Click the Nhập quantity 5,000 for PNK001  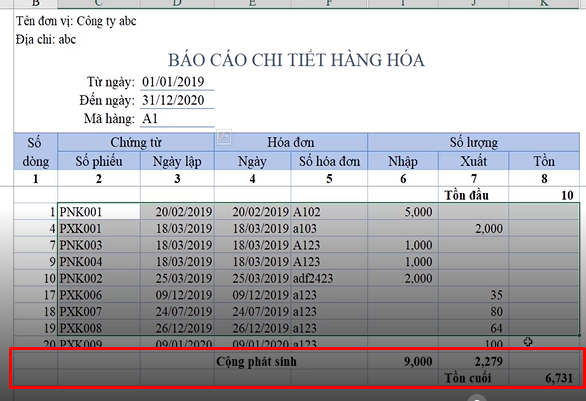tap(403, 212)
